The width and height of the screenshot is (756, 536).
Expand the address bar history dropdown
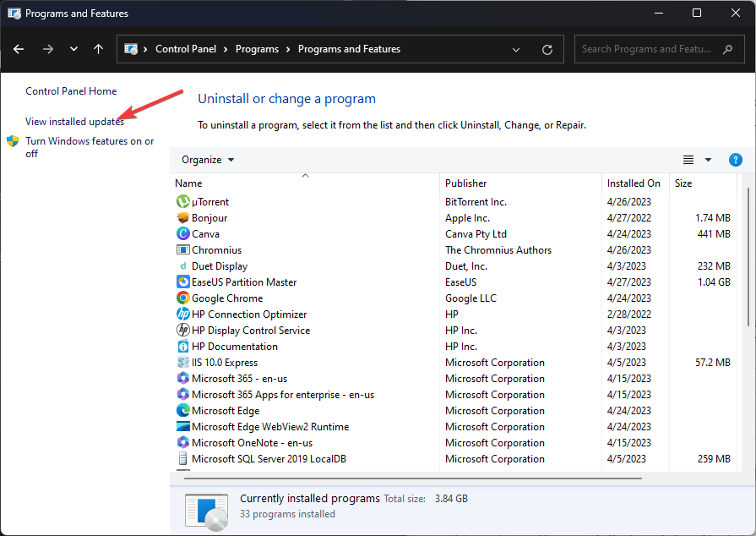click(x=516, y=49)
